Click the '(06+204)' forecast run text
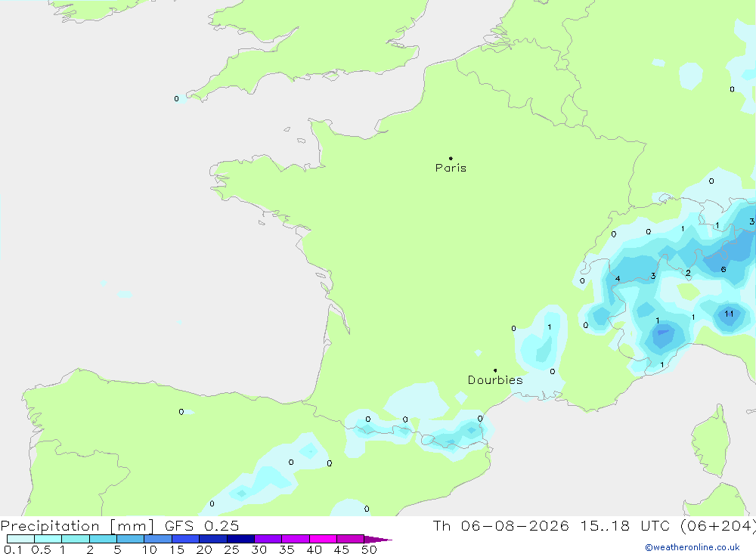The width and height of the screenshot is (756, 554). (718, 526)
